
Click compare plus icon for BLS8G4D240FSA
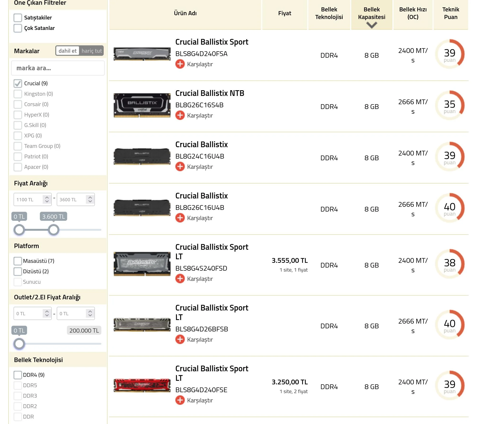point(180,64)
